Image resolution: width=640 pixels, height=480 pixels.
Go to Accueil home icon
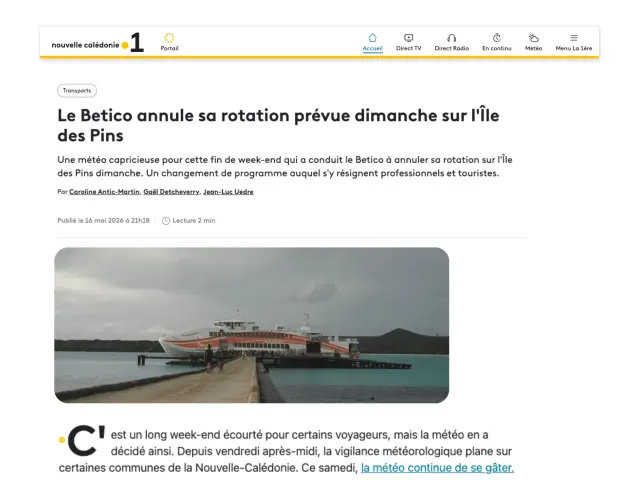372,38
